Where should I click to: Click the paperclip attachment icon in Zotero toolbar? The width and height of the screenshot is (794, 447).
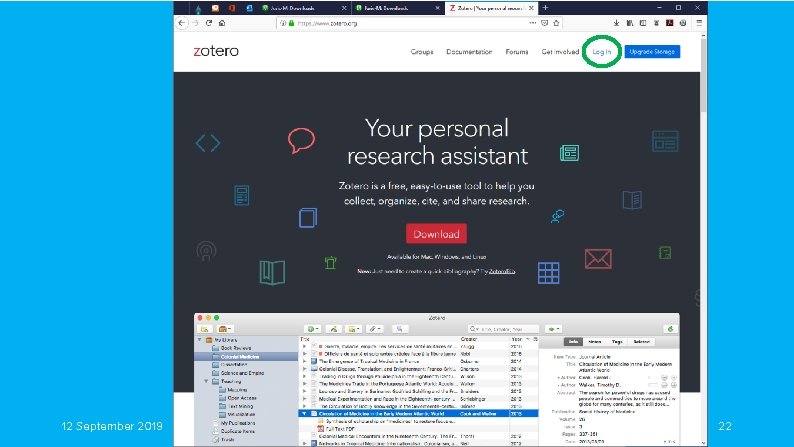pyautogui.click(x=375, y=329)
